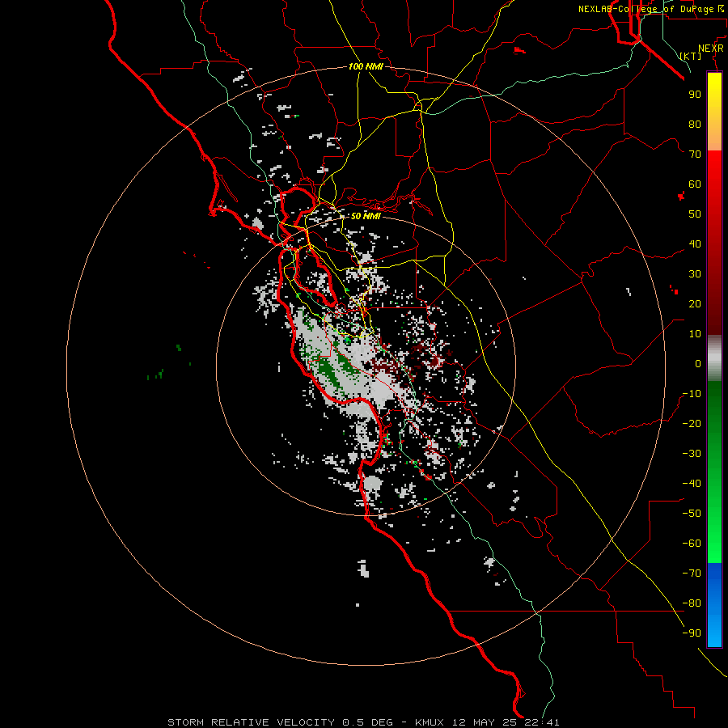Click the 30 value on the velocity scale

tap(695, 274)
